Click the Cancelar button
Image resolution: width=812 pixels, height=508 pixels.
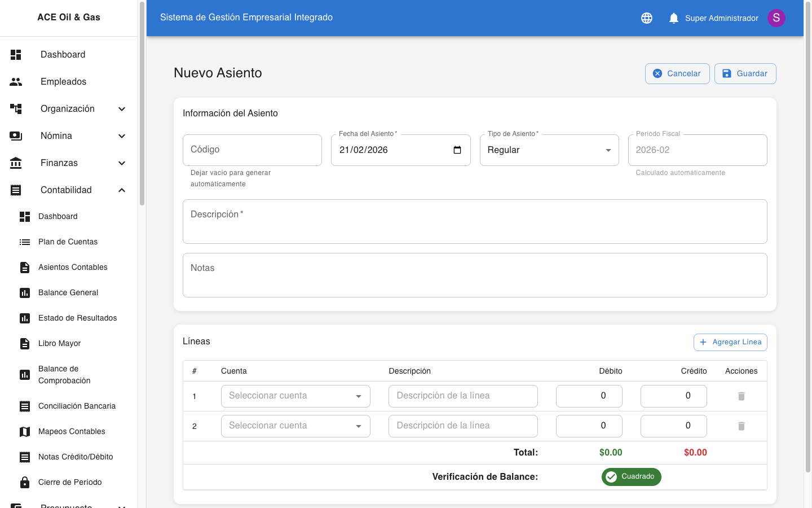click(x=677, y=73)
